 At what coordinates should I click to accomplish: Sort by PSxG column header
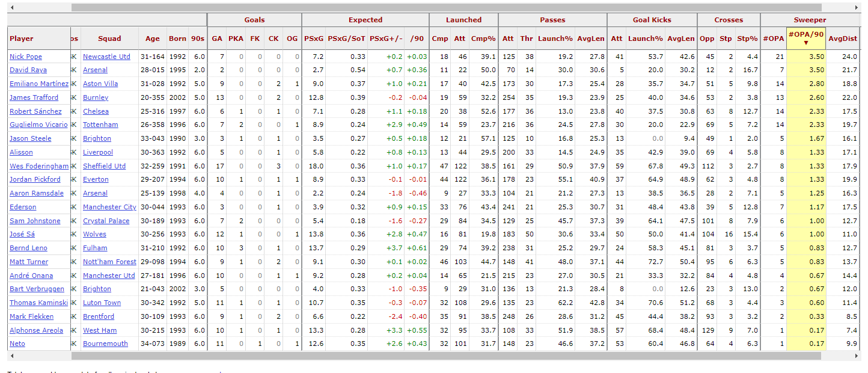coord(314,39)
